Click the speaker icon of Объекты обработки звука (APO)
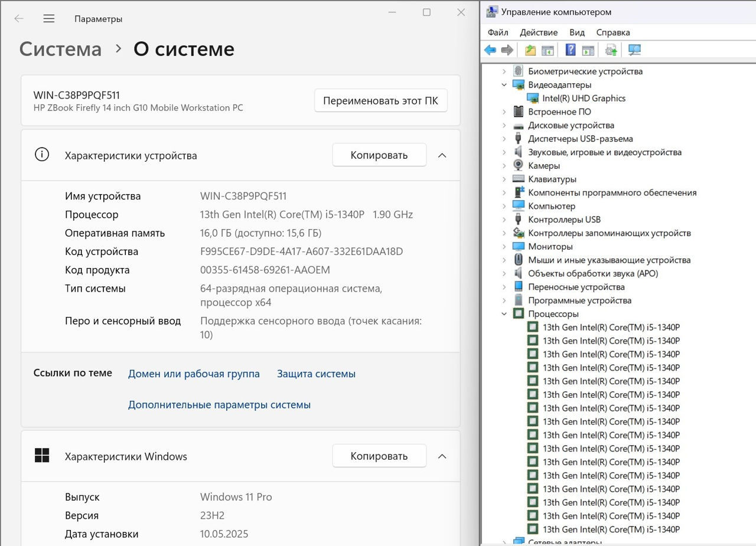The width and height of the screenshot is (756, 546). click(518, 273)
